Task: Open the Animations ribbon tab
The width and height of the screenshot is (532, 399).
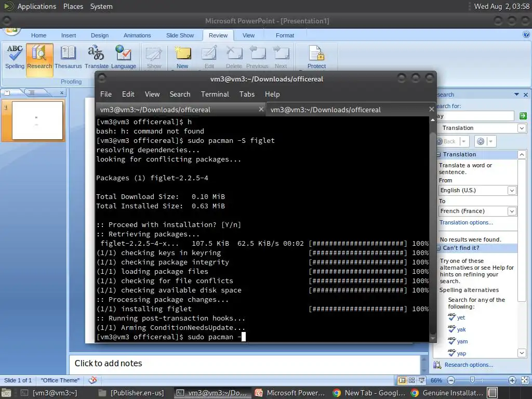Action: coord(137,35)
